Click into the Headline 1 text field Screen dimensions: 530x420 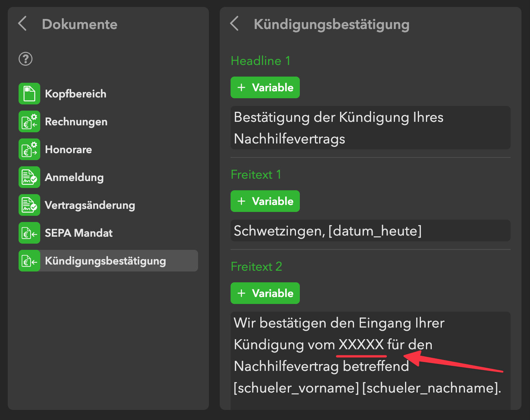tap(370, 128)
